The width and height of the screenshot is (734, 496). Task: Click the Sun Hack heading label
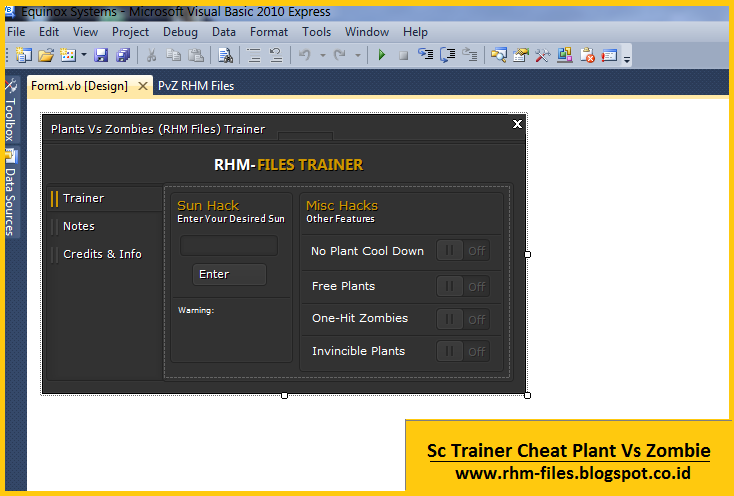pyautogui.click(x=208, y=205)
